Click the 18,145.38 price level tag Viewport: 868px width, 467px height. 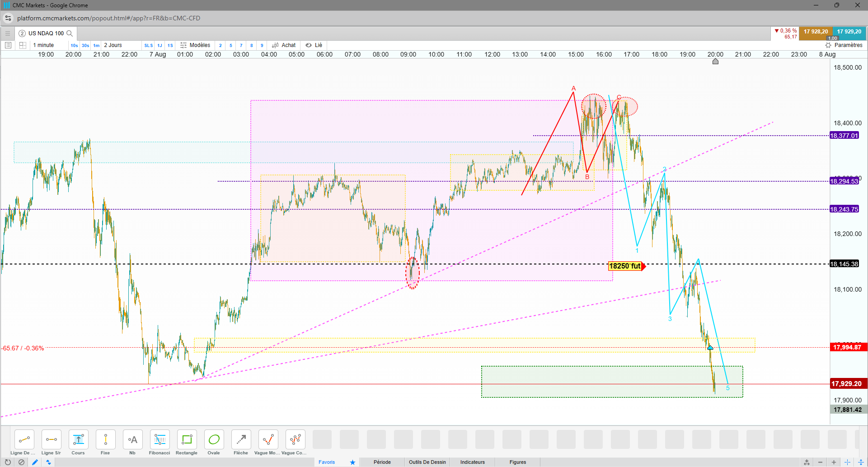pos(844,264)
